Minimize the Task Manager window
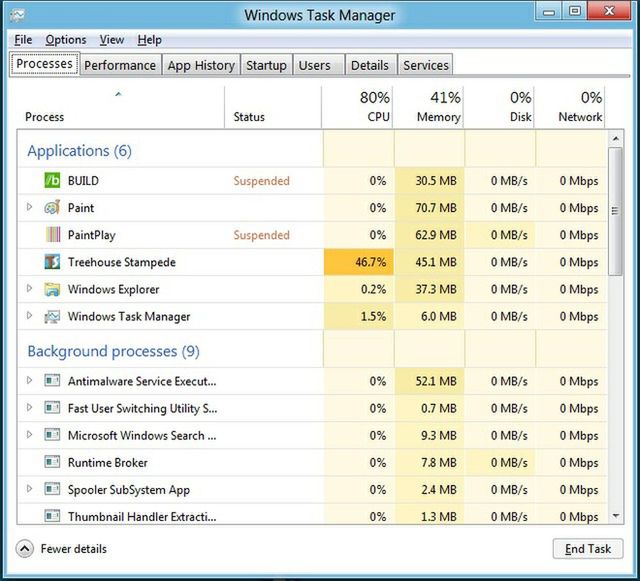The height and width of the screenshot is (581, 640). (549, 11)
